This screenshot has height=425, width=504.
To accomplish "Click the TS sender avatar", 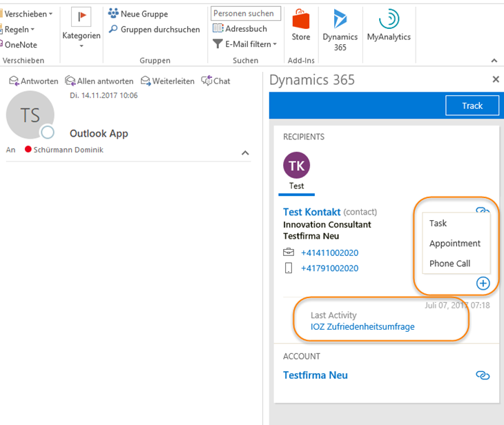I will [x=30, y=115].
